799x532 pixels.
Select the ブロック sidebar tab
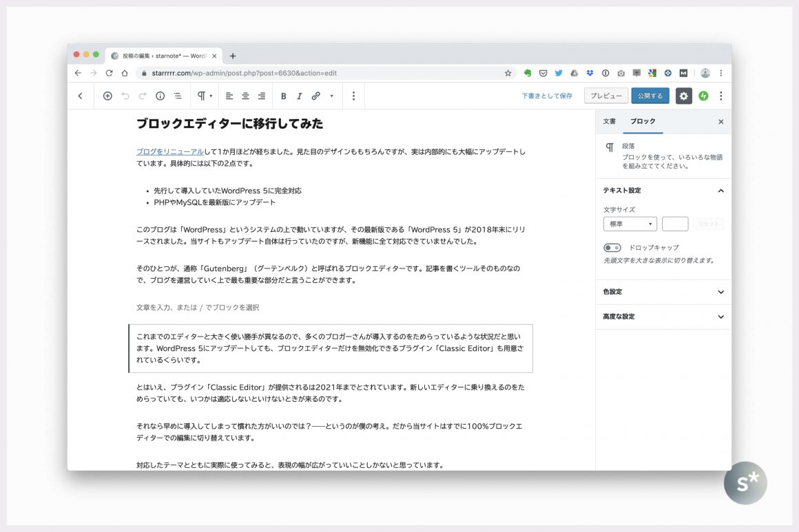643,121
